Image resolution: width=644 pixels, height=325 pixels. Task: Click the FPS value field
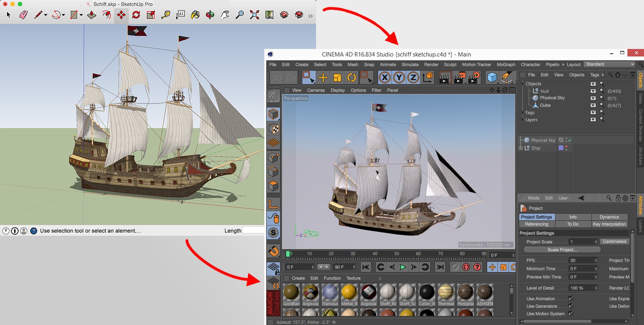coord(583,261)
